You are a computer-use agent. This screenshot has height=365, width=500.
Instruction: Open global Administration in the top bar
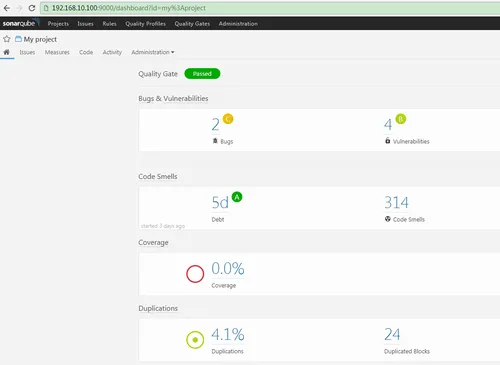coord(238,24)
